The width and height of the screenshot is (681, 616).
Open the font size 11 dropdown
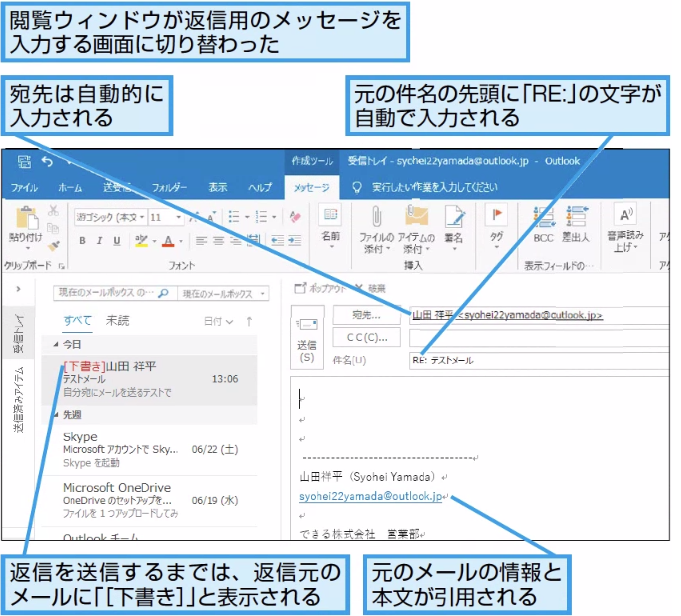coord(179,217)
